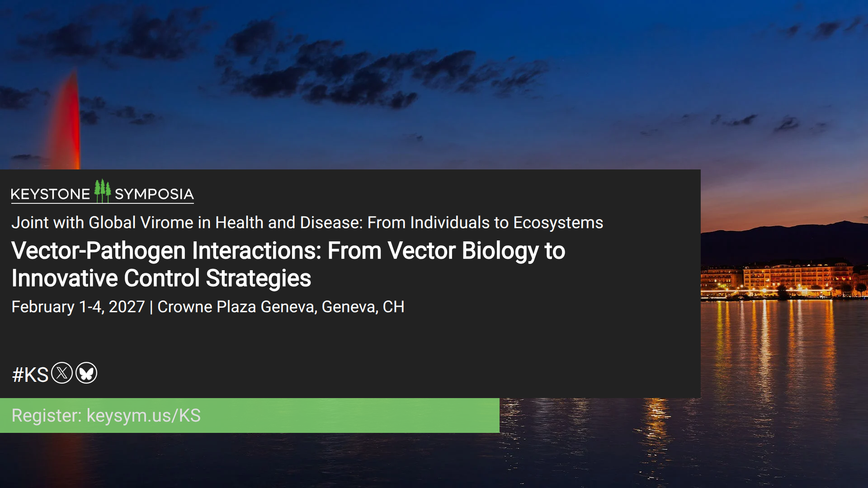Select the #KS hashtag text
This screenshot has width=868, height=488.
(x=30, y=375)
